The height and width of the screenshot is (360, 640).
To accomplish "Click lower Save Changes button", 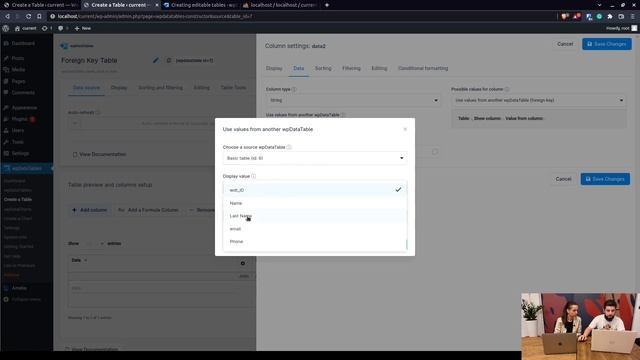I will pyautogui.click(x=605, y=179).
